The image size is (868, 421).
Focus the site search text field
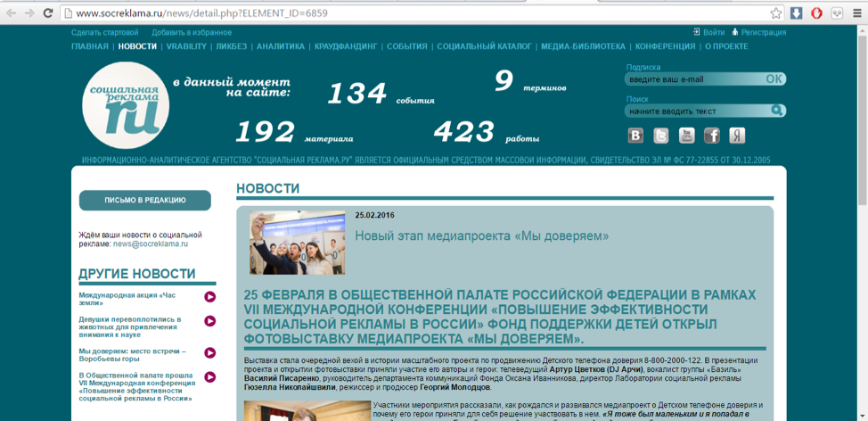(698, 111)
